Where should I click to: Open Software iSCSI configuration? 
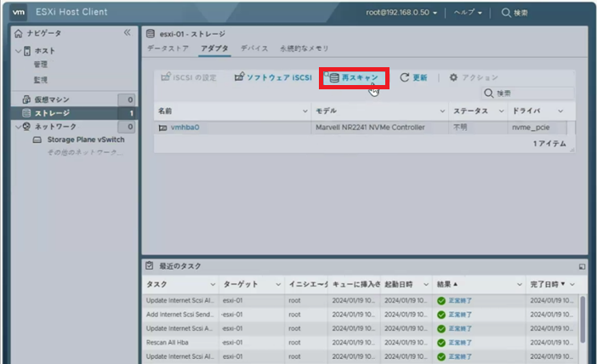[273, 77]
